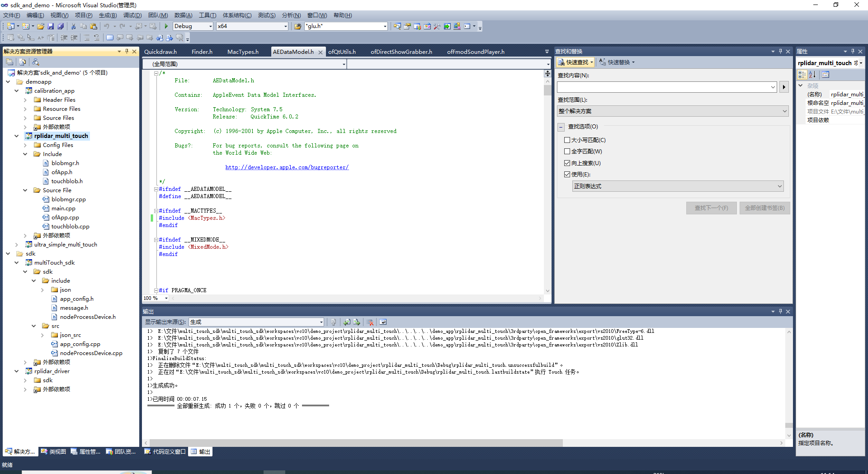Open the 调试(D) menu
Screen dimensions: 868x474
click(x=132, y=15)
